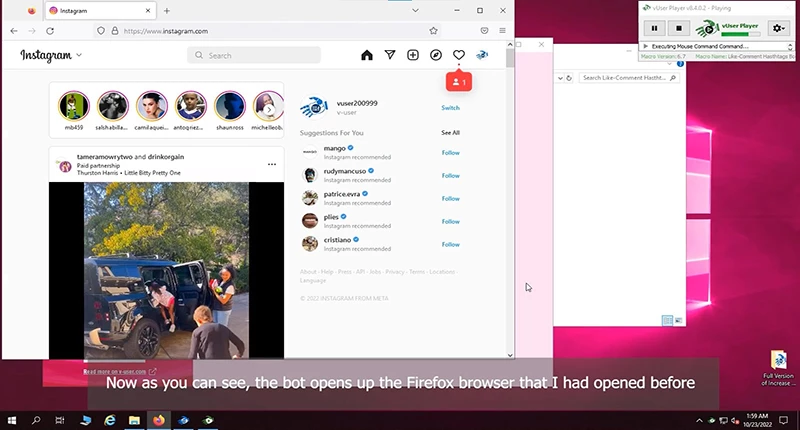Screen dimensions: 800x430
Task: Click the site padlock icon
Action: point(115,31)
